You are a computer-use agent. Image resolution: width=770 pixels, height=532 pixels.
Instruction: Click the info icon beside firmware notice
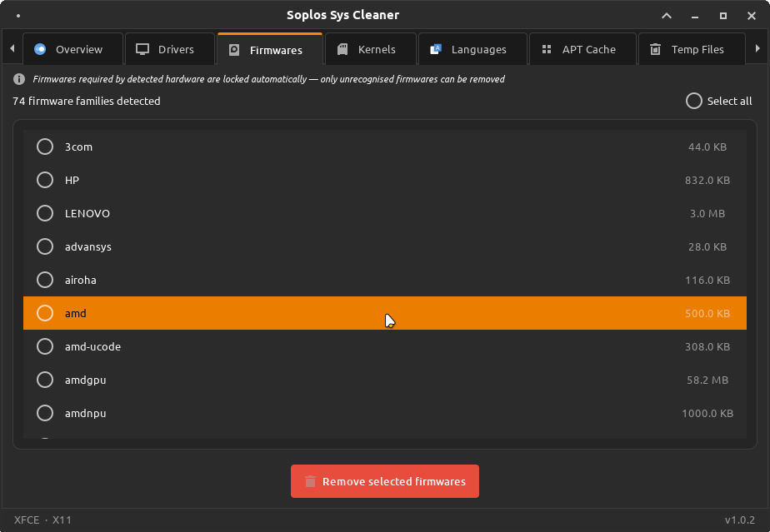[x=19, y=79]
